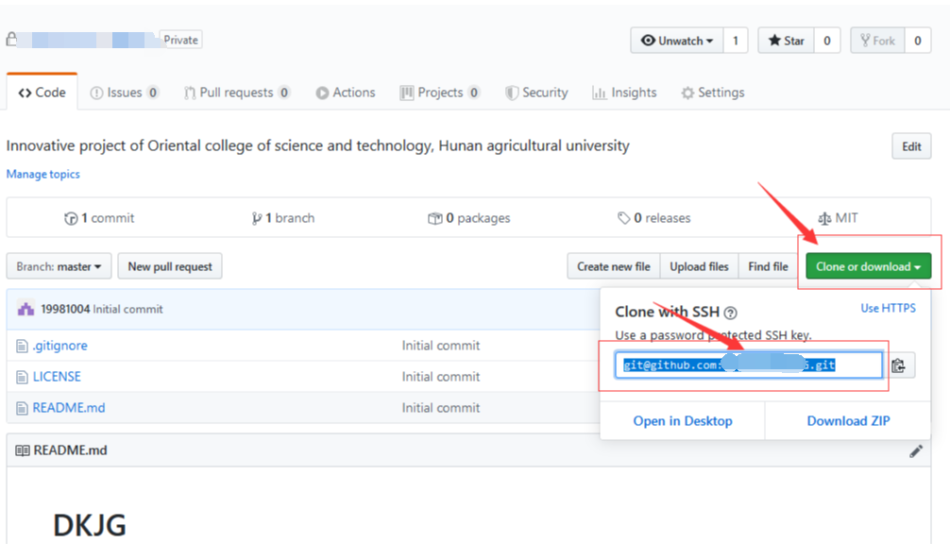
Task: Click the watchers count 1
Action: pos(736,41)
